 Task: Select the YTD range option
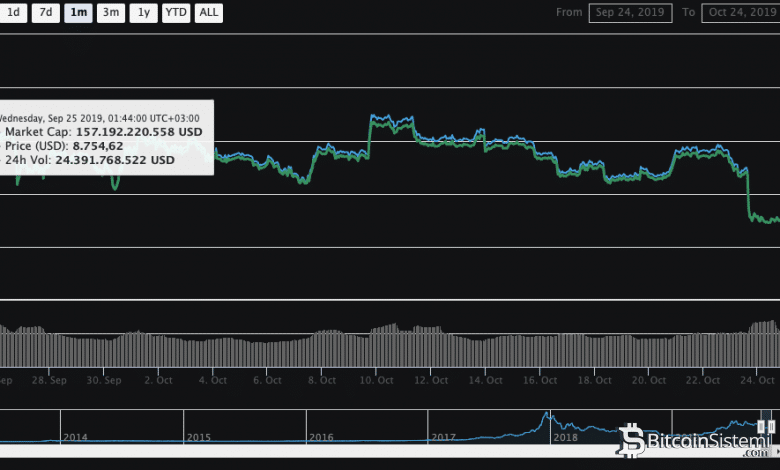click(175, 13)
